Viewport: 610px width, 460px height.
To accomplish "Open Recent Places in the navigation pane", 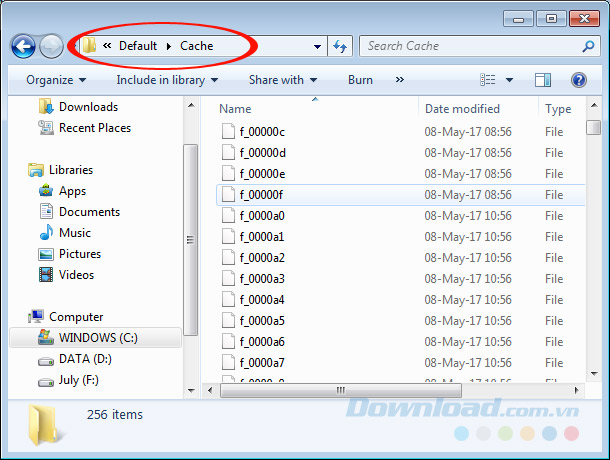I will coord(95,128).
